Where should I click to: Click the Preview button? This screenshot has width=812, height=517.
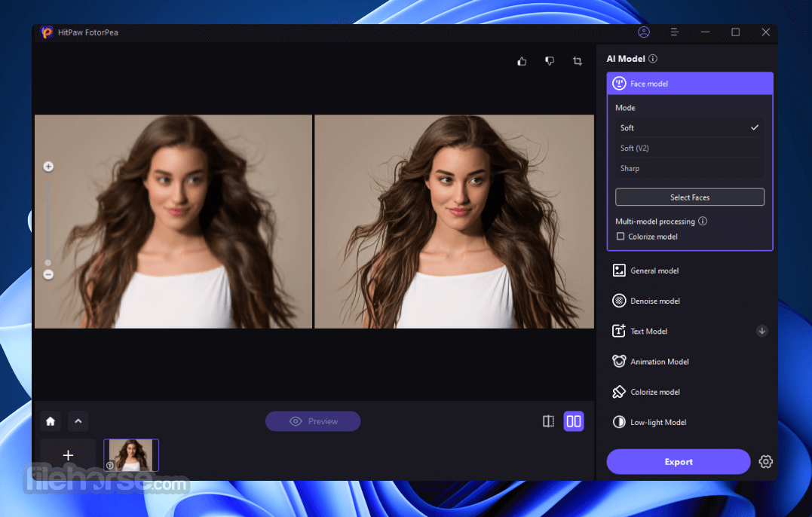pyautogui.click(x=313, y=421)
